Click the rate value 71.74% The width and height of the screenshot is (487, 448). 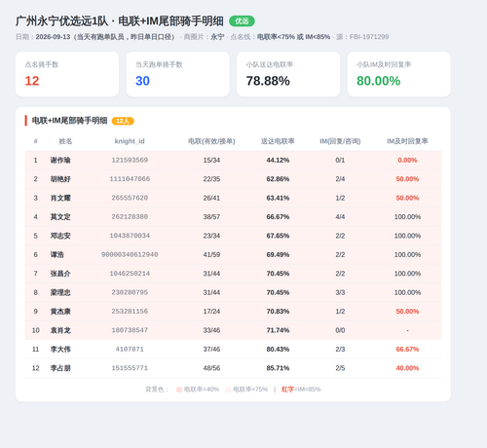(x=278, y=330)
